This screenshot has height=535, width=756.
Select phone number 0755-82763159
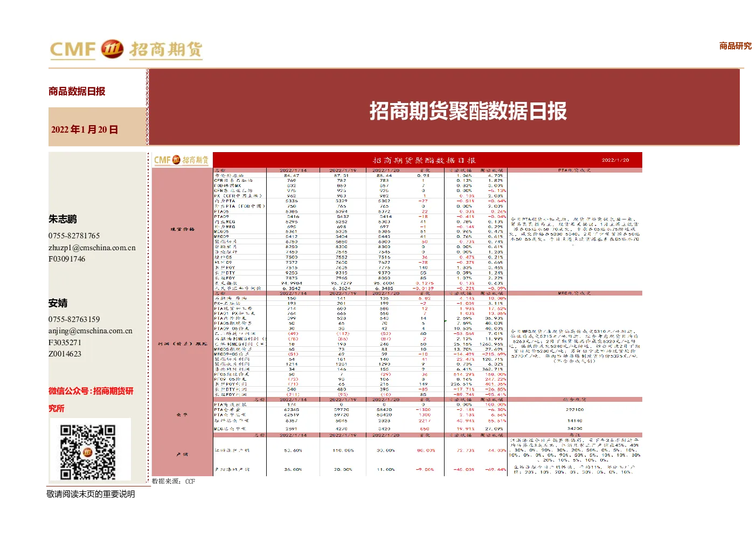pyautogui.click(x=74, y=320)
